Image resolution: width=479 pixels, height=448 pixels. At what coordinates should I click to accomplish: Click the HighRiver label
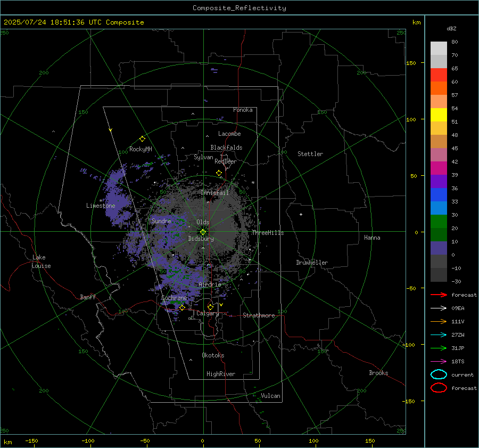(221, 374)
